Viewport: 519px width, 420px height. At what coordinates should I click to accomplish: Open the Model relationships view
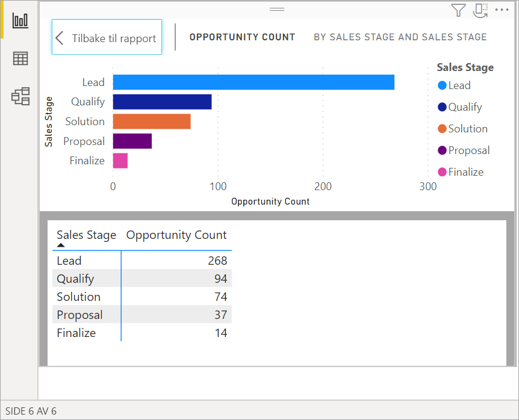[x=20, y=96]
